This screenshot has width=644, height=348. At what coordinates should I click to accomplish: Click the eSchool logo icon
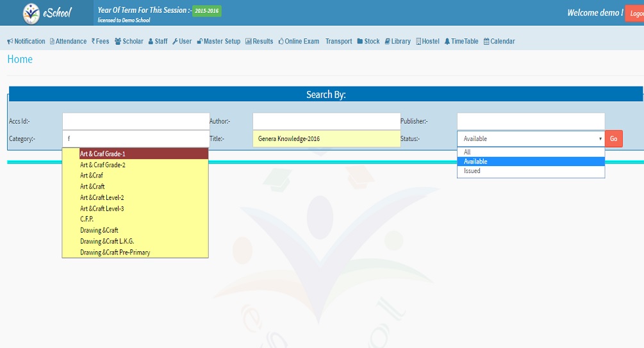coord(30,13)
